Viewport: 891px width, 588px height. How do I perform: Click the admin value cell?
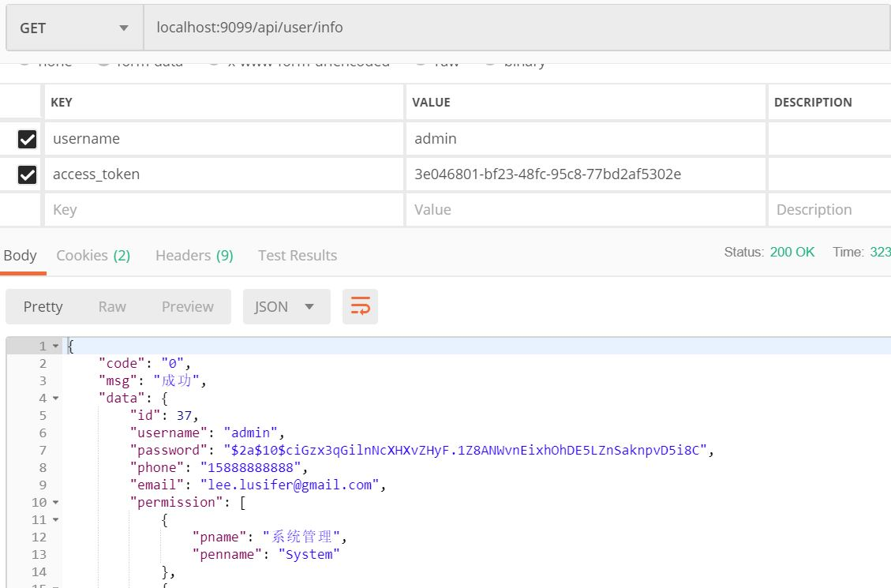[586, 139]
